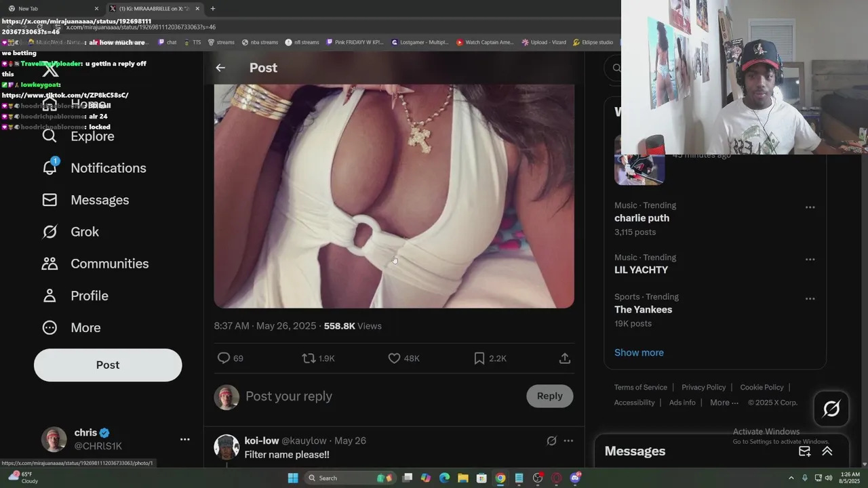Open the chris profile avatar at bottom left
The width and height of the screenshot is (868, 488).
(x=54, y=439)
